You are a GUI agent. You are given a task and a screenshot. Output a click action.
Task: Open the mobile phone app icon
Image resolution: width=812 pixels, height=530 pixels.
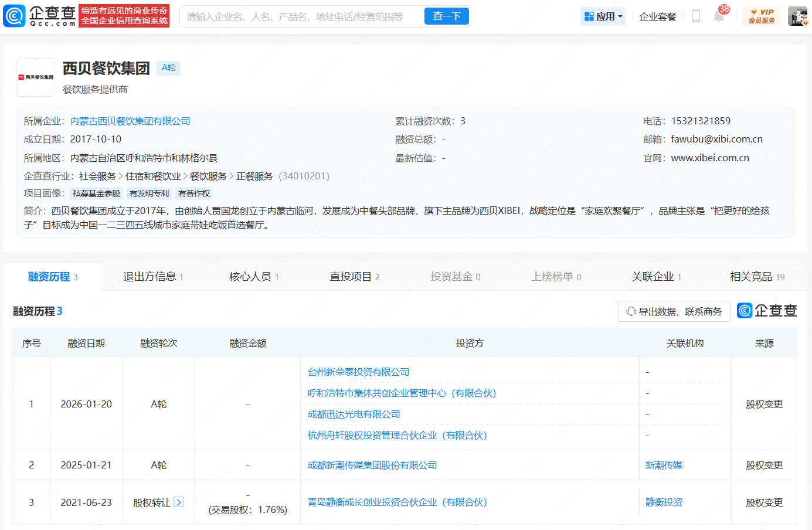[x=696, y=16]
